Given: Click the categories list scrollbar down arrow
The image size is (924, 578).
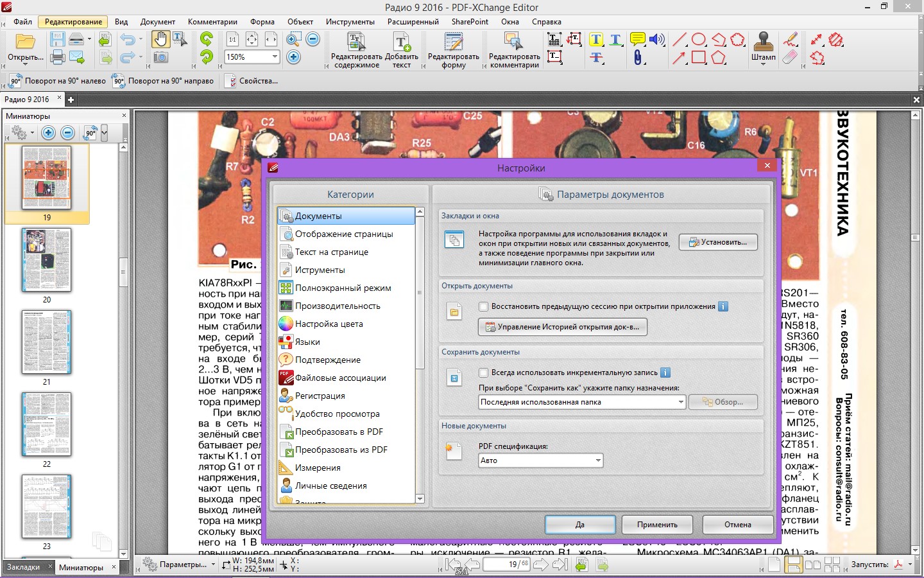Looking at the screenshot, I should [x=420, y=499].
